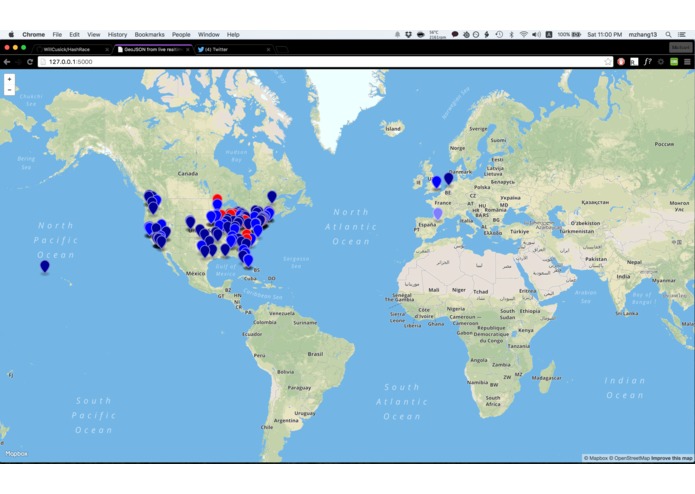Click the Mapbox attribution link at bottom right
This screenshot has width=695, height=494.
point(595,458)
